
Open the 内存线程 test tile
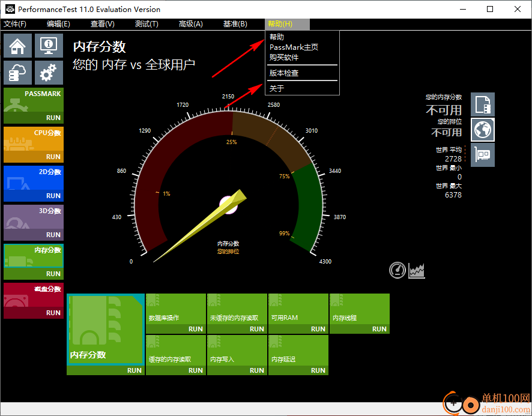(360, 309)
